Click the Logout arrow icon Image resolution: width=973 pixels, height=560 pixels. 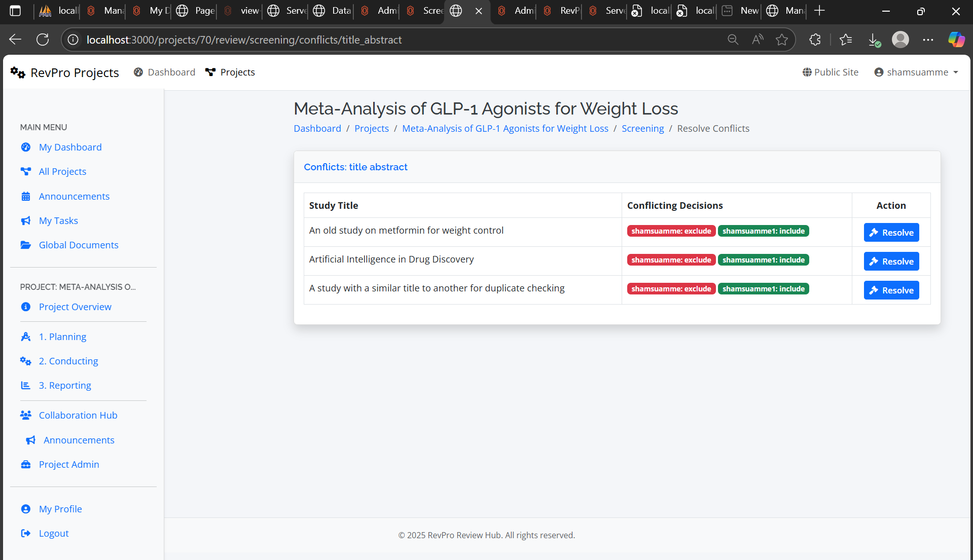25,533
